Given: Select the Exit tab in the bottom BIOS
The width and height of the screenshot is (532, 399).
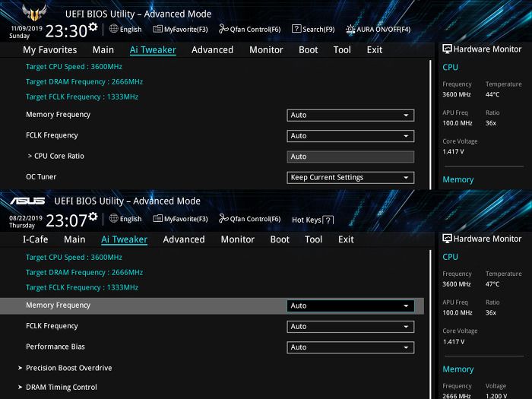Looking at the screenshot, I should pyautogui.click(x=346, y=239).
